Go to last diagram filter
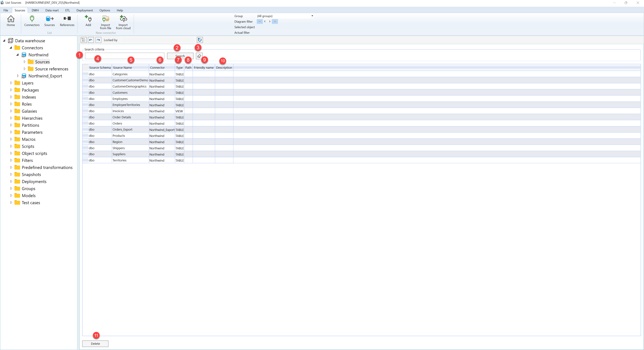 [x=275, y=21]
